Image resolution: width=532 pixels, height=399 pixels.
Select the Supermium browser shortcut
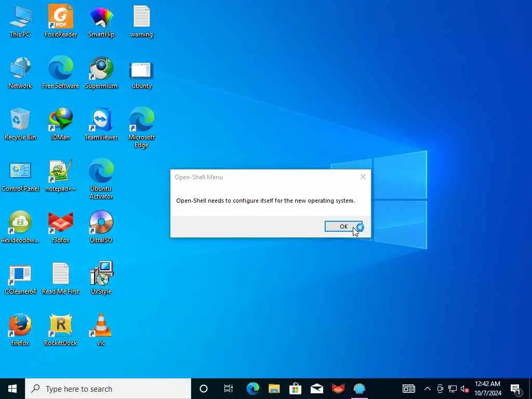coord(101,73)
